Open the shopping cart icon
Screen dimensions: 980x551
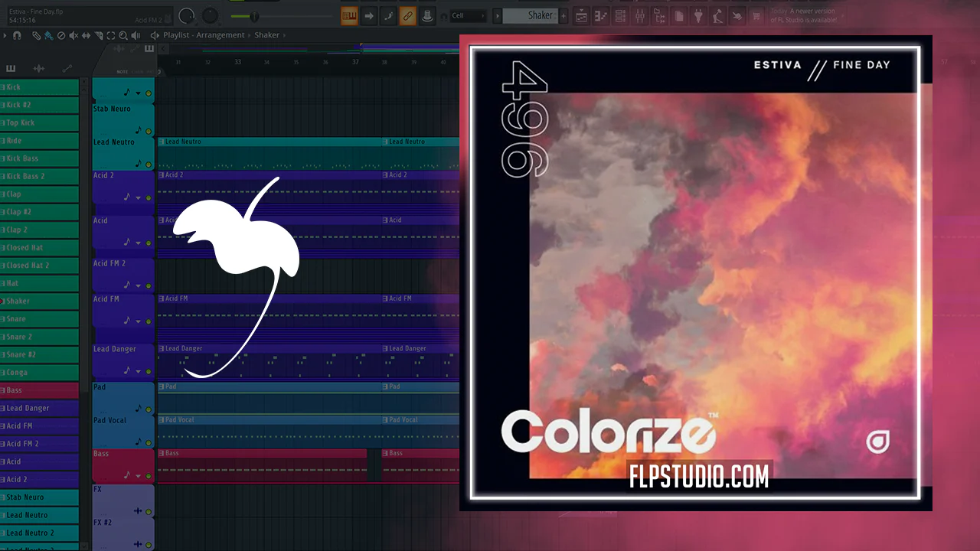(x=756, y=15)
